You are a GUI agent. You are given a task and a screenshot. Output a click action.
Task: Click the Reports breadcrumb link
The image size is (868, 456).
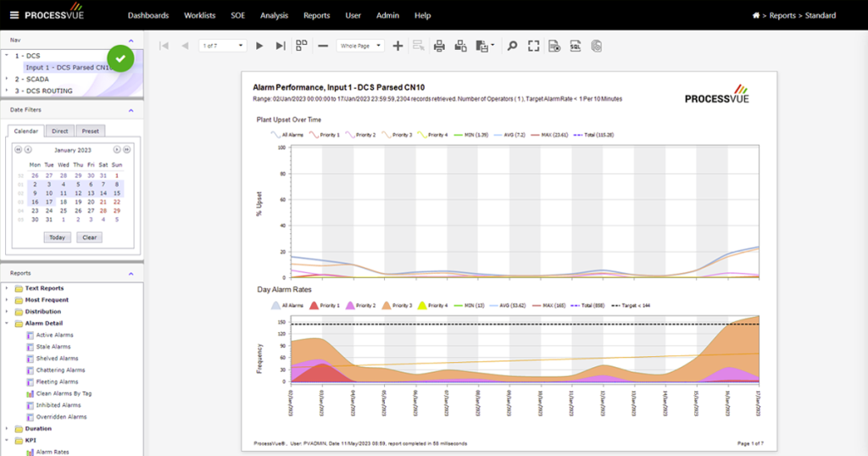pyautogui.click(x=782, y=15)
